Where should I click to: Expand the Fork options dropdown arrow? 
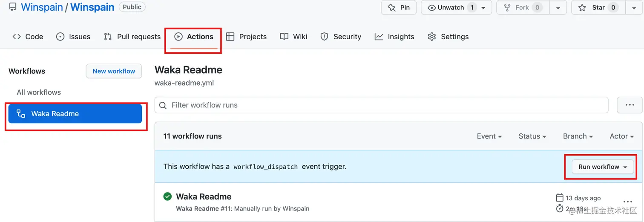click(x=558, y=7)
